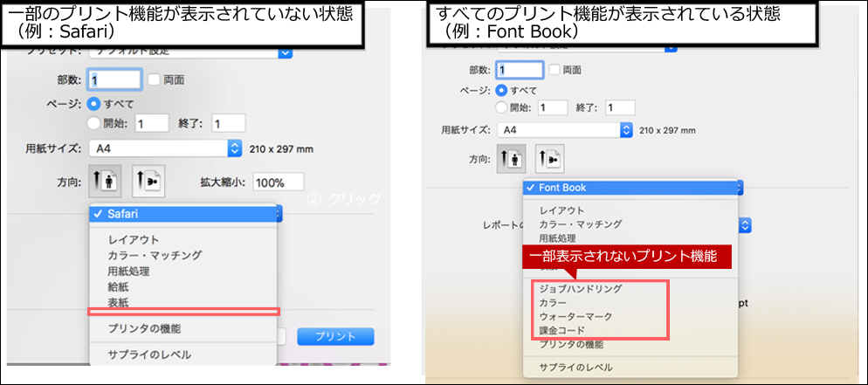Select landscape orientation in Font Book dialog
This screenshot has height=385, width=868.
coord(549,159)
